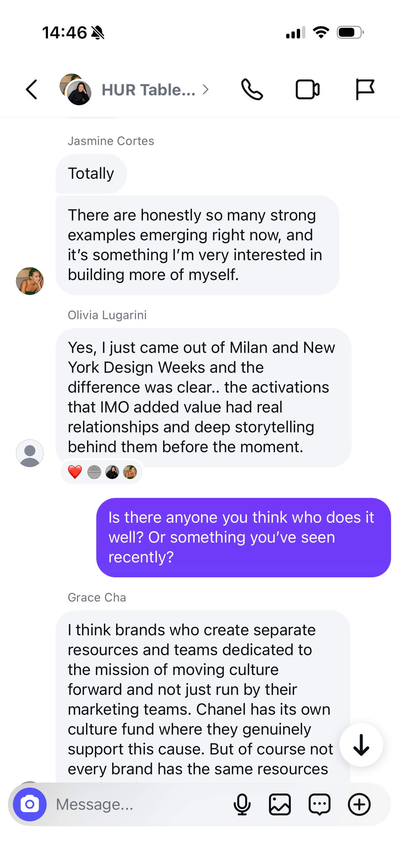View reactions on Olivia's message
The image size is (399, 868).
tap(102, 472)
